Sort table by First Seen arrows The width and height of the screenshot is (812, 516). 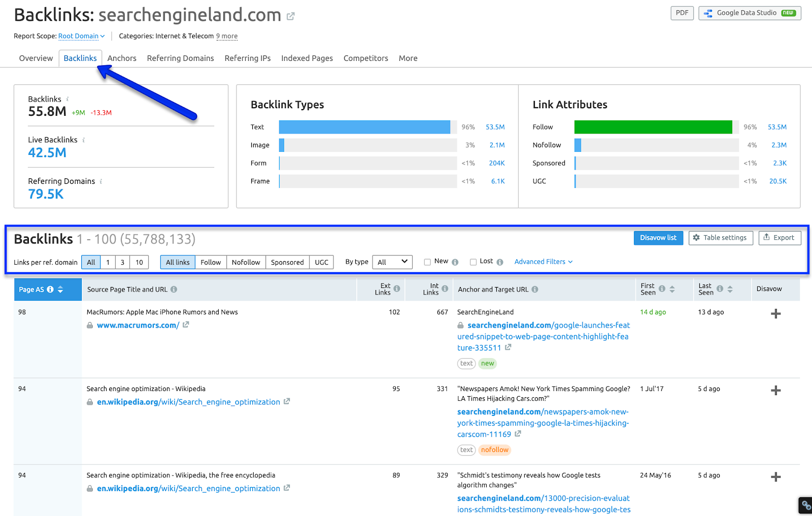click(672, 289)
